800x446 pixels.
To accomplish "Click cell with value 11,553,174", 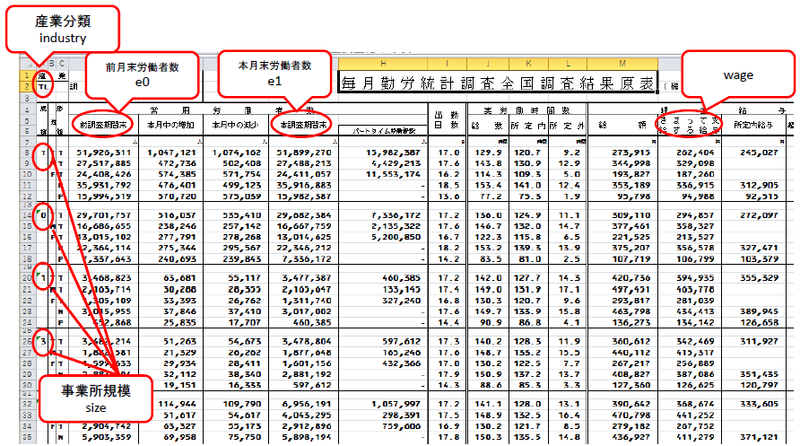I will [x=393, y=174].
